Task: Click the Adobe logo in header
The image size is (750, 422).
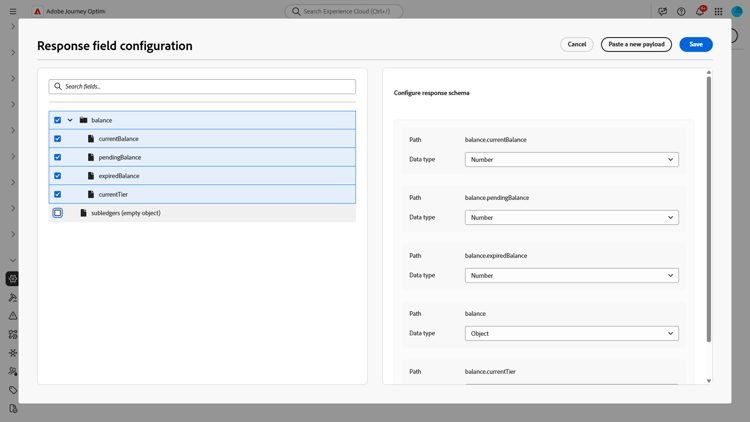Action: 38,12
